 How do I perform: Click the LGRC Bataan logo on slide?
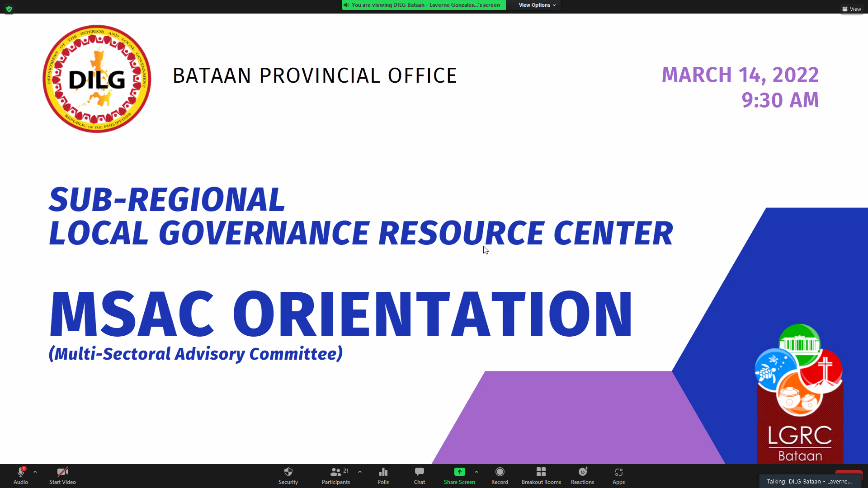(x=799, y=393)
